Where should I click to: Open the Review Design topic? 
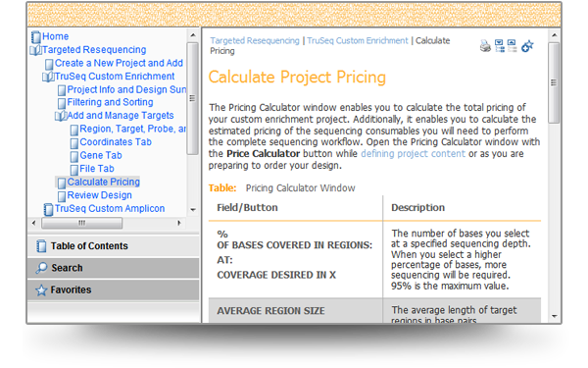click(100, 195)
